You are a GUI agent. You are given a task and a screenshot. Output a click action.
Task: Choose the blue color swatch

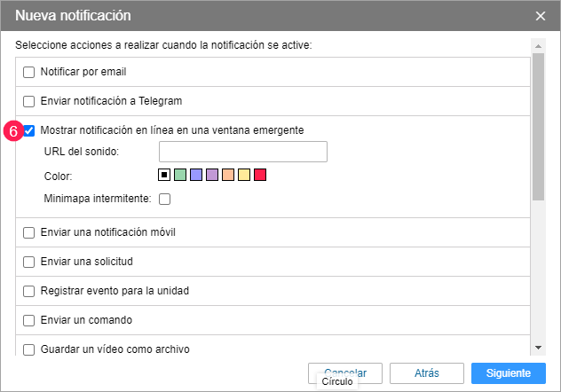[x=196, y=176]
